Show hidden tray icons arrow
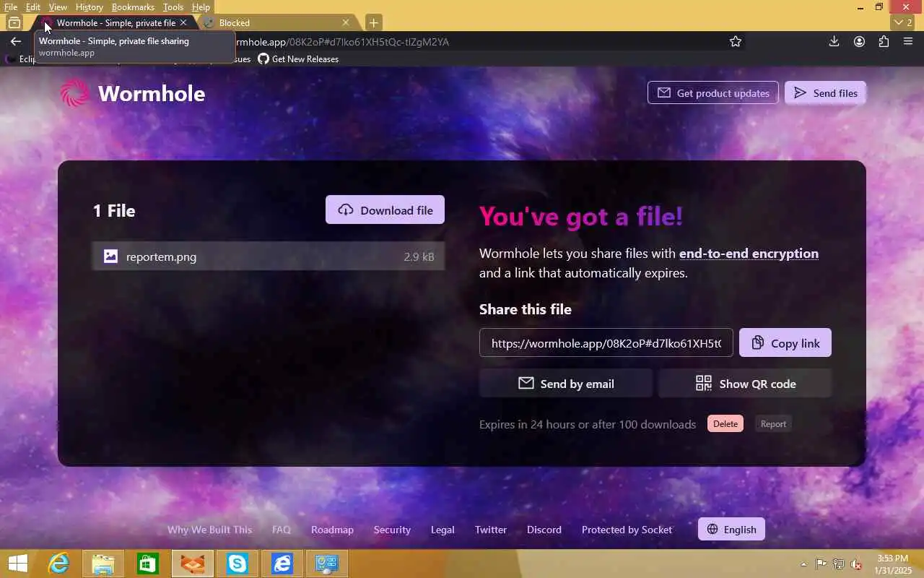The width and height of the screenshot is (924, 578). [803, 564]
